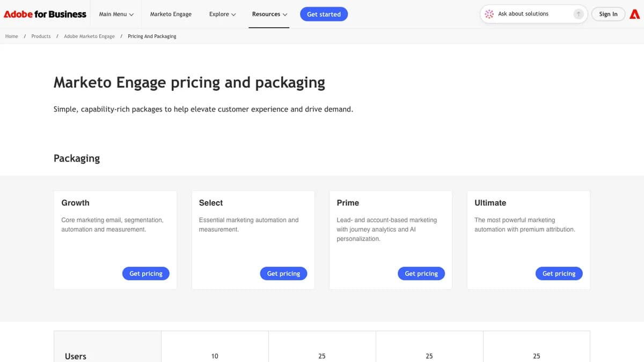This screenshot has width=644, height=362.
Task: Get pricing for the Prime package
Action: click(421, 274)
